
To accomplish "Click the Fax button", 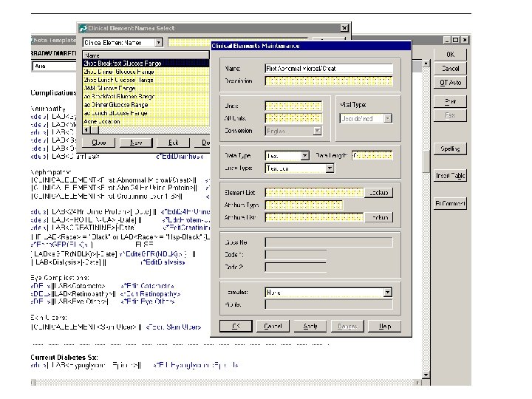I will click(x=450, y=115).
